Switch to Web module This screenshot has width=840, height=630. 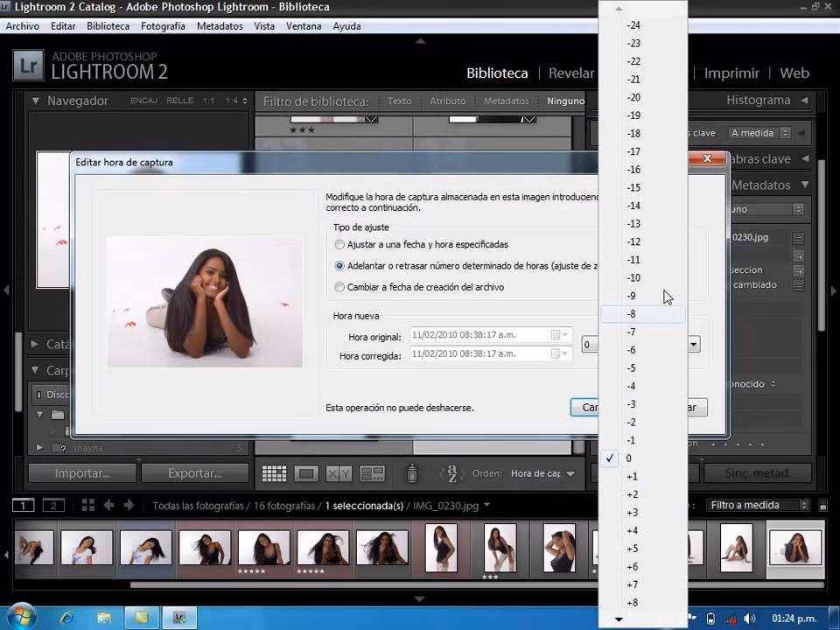coord(794,73)
